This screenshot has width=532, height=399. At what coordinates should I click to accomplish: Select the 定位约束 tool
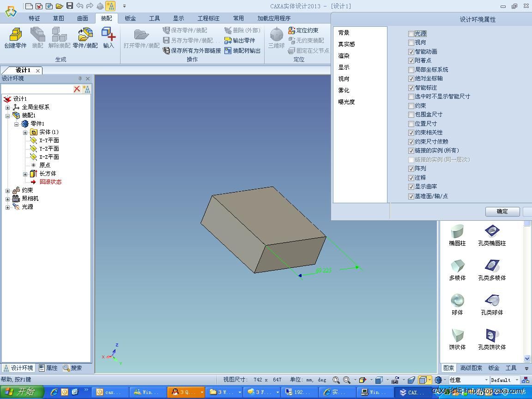(303, 30)
